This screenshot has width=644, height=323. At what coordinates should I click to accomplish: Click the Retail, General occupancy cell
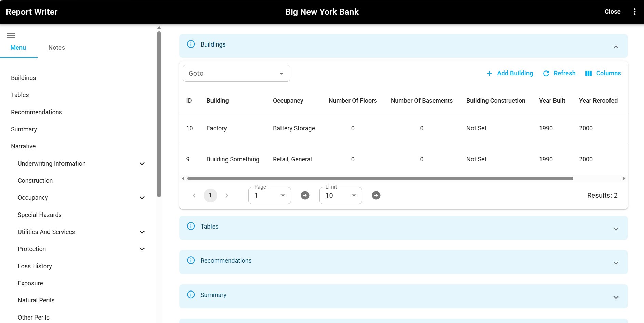point(292,159)
